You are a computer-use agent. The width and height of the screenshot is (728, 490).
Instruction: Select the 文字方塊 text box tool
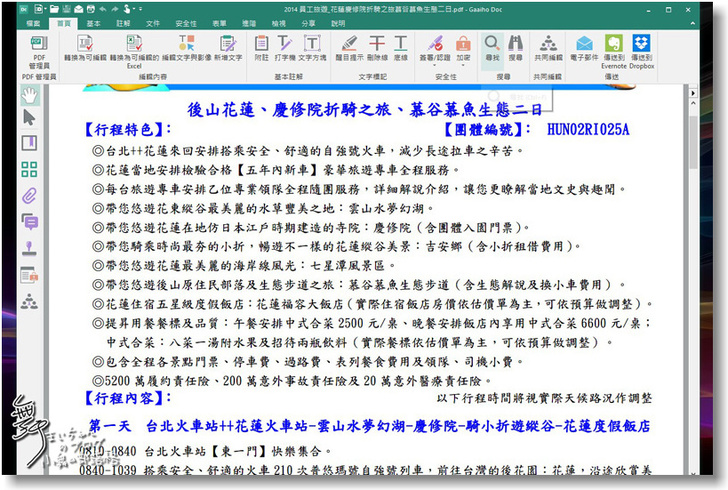312,48
